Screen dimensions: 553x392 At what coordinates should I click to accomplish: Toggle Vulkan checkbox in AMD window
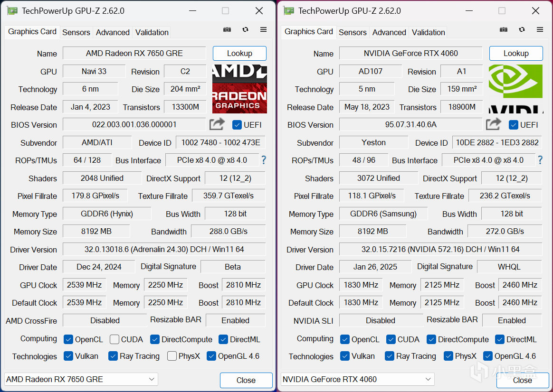pyautogui.click(x=68, y=356)
